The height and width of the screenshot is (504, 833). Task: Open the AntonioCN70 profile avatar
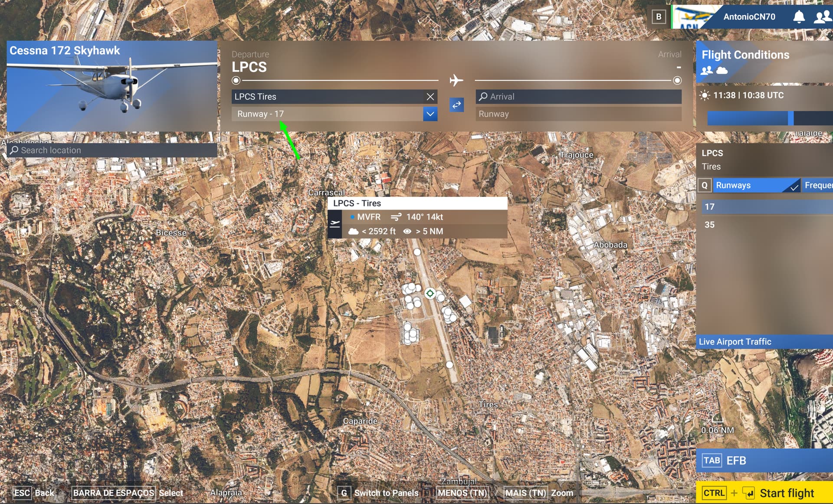tap(693, 17)
